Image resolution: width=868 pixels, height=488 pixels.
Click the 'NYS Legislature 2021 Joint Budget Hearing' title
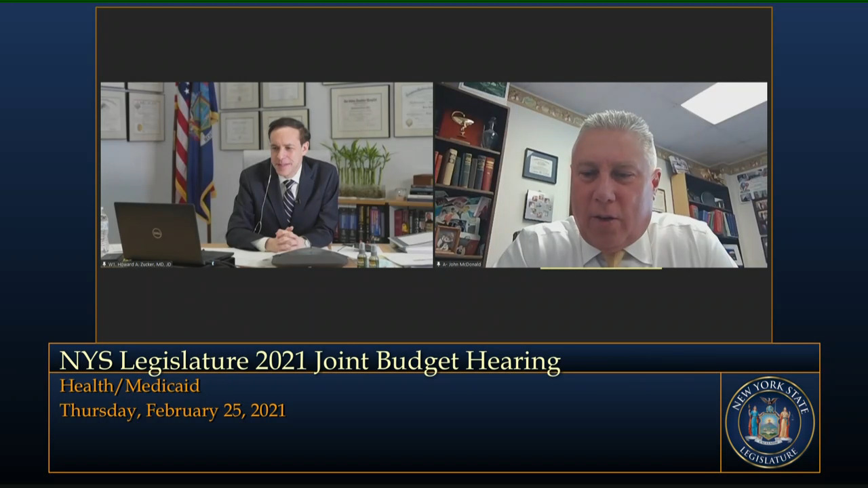(x=310, y=361)
